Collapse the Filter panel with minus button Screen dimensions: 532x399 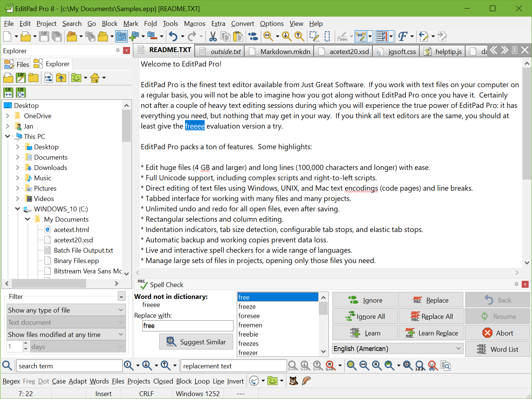point(122,296)
